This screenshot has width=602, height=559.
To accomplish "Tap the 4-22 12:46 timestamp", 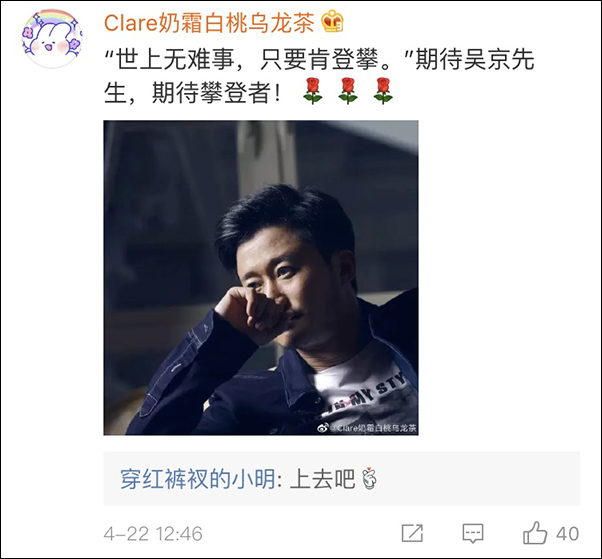I will (x=153, y=534).
